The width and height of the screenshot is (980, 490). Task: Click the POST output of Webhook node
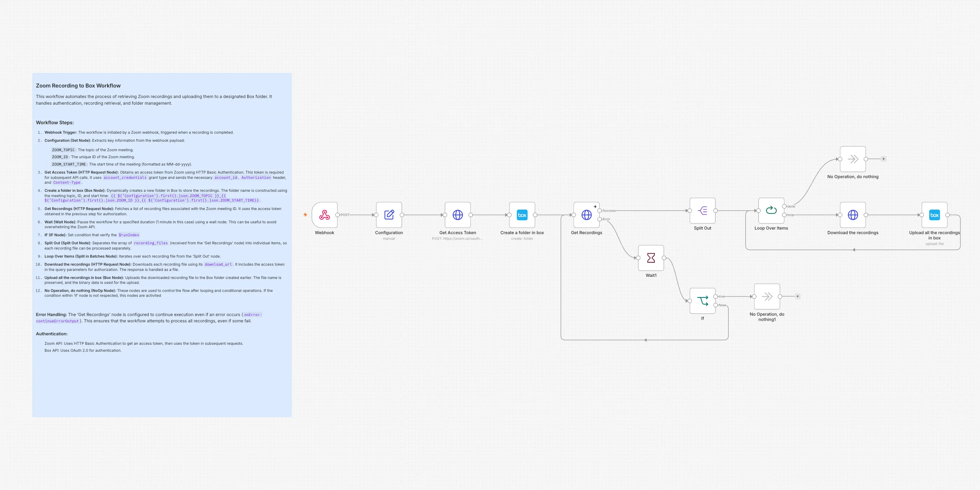[x=337, y=215]
